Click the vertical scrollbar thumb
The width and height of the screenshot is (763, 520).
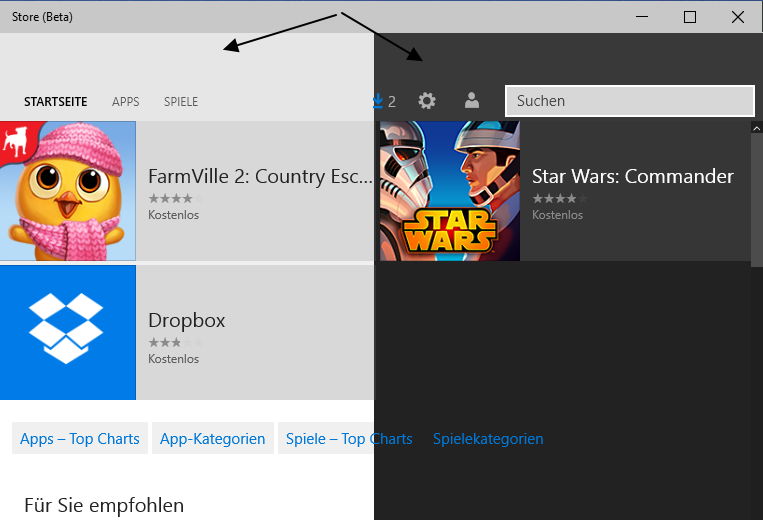pos(757,200)
